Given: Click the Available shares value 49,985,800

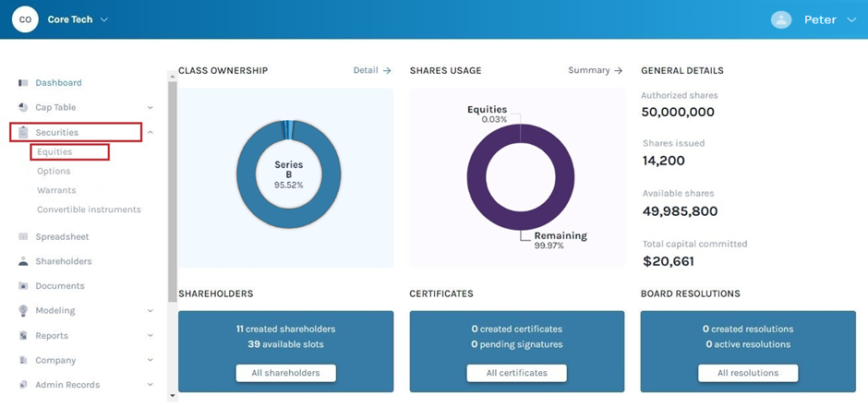Looking at the screenshot, I should click(x=680, y=211).
